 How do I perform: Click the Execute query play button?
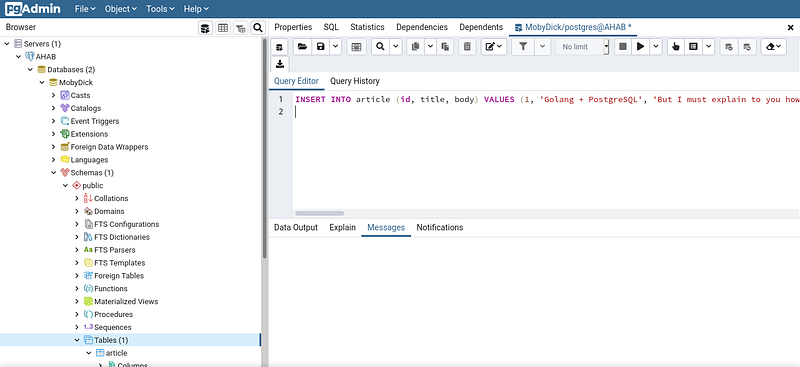click(640, 46)
